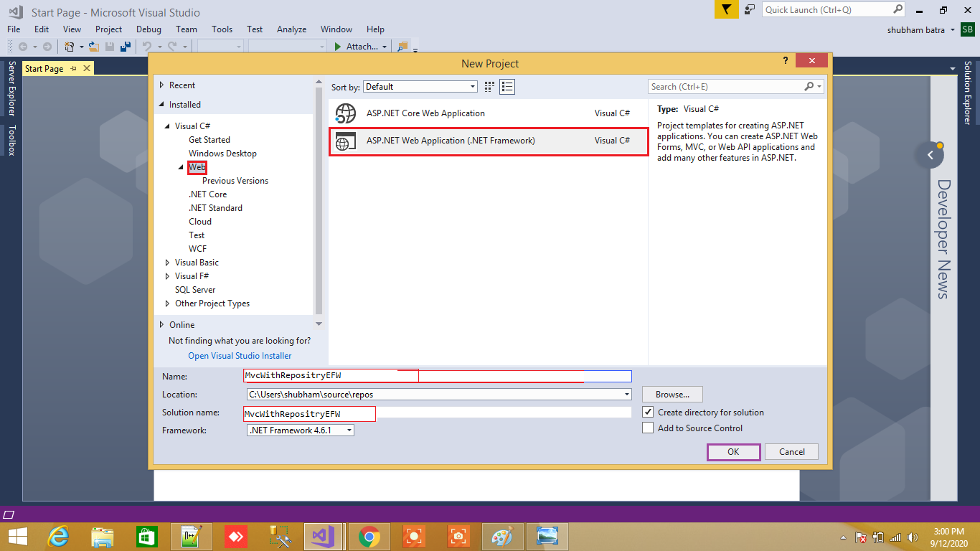Screen dimensions: 980x551
Task: Click OK to create the project
Action: tap(733, 452)
